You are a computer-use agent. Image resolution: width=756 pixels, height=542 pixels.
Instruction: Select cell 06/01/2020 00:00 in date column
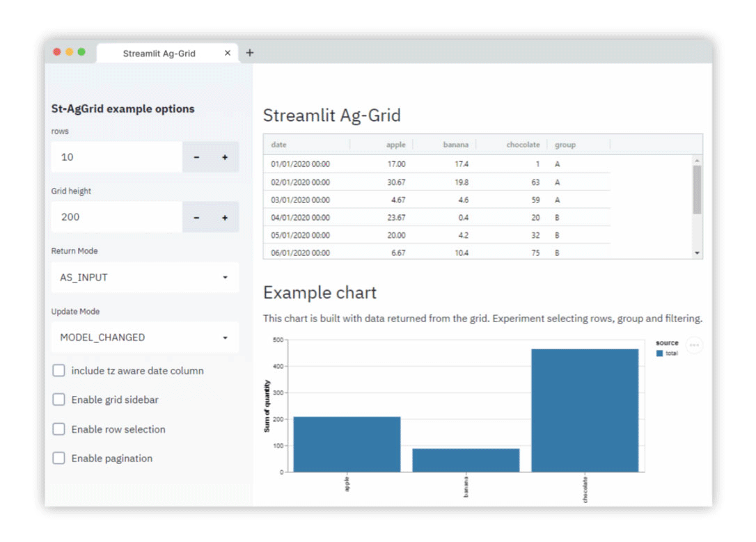(x=306, y=253)
